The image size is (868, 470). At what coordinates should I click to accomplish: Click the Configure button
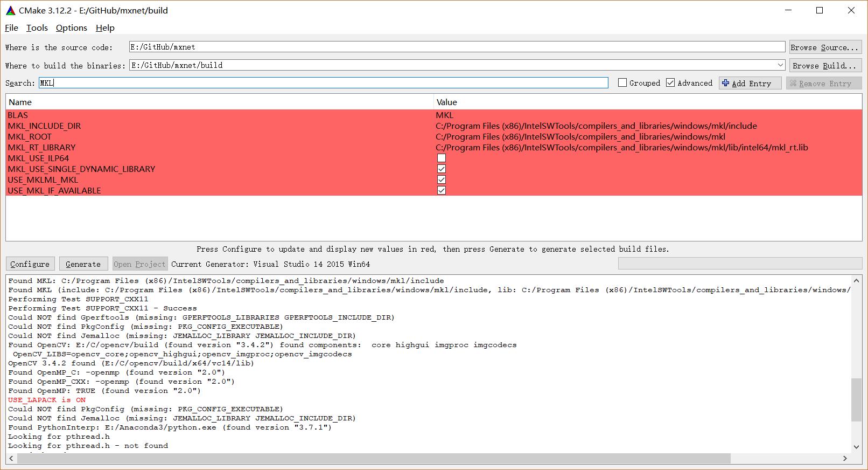point(30,264)
